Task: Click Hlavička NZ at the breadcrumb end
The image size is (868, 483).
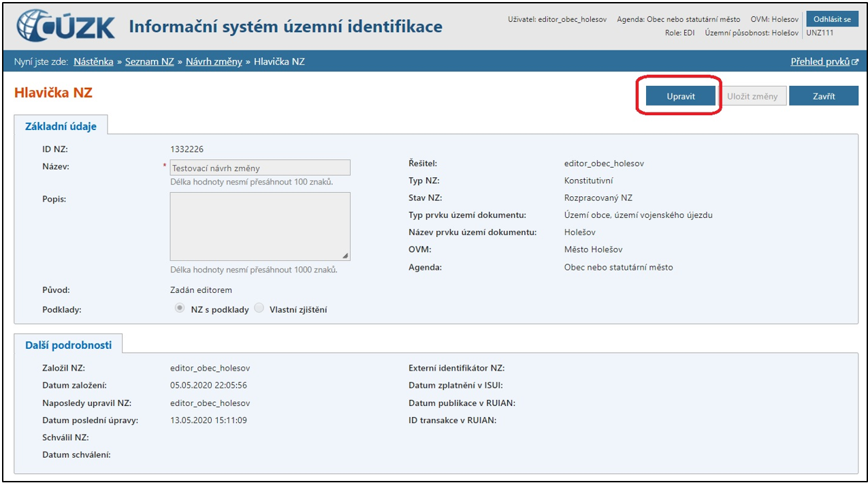Action: pos(279,62)
